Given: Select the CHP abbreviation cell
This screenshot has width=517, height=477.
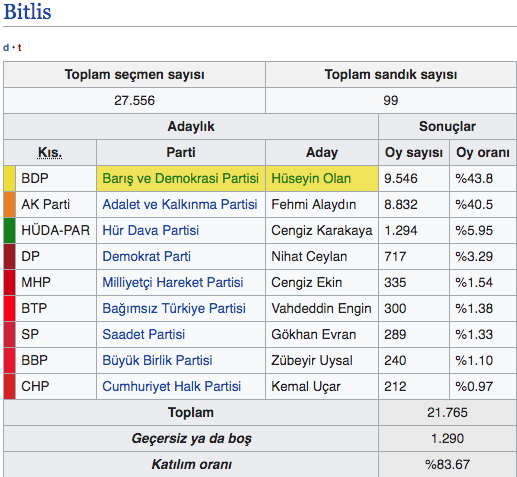Looking at the screenshot, I should point(56,386).
